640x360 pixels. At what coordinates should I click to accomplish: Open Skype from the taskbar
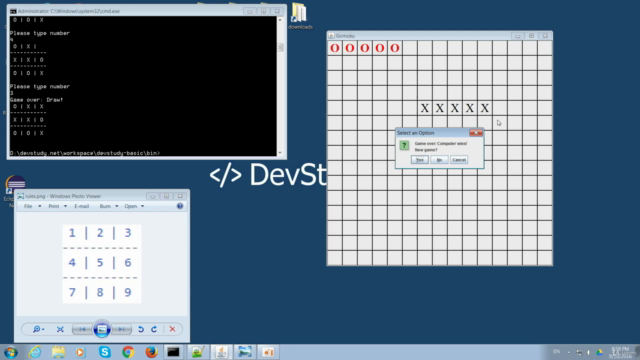pyautogui.click(x=105, y=352)
